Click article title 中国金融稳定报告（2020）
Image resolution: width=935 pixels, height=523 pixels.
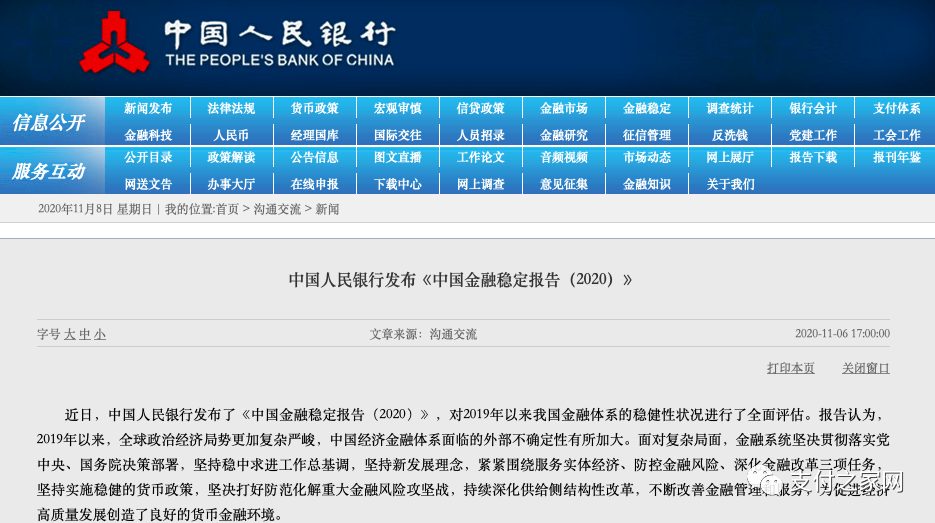(x=460, y=280)
